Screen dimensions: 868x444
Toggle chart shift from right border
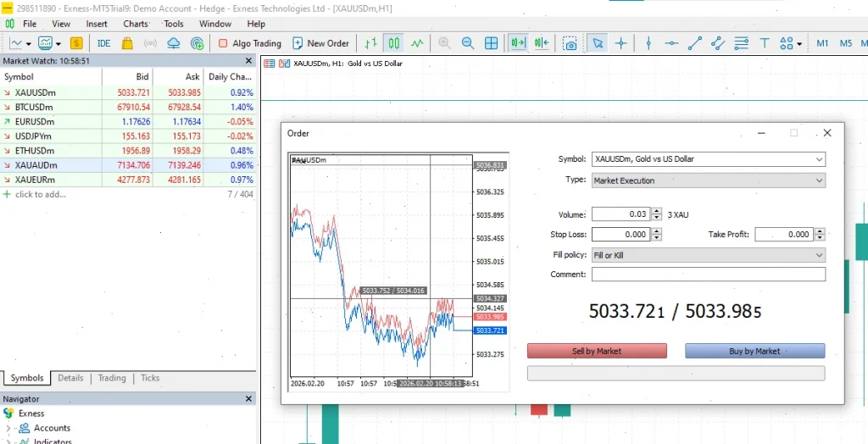[542, 43]
